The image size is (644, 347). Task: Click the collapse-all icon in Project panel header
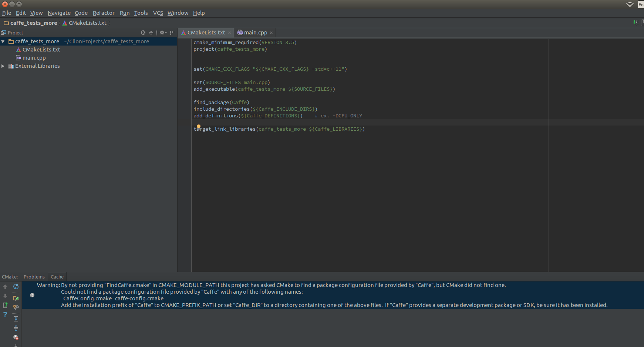(151, 33)
